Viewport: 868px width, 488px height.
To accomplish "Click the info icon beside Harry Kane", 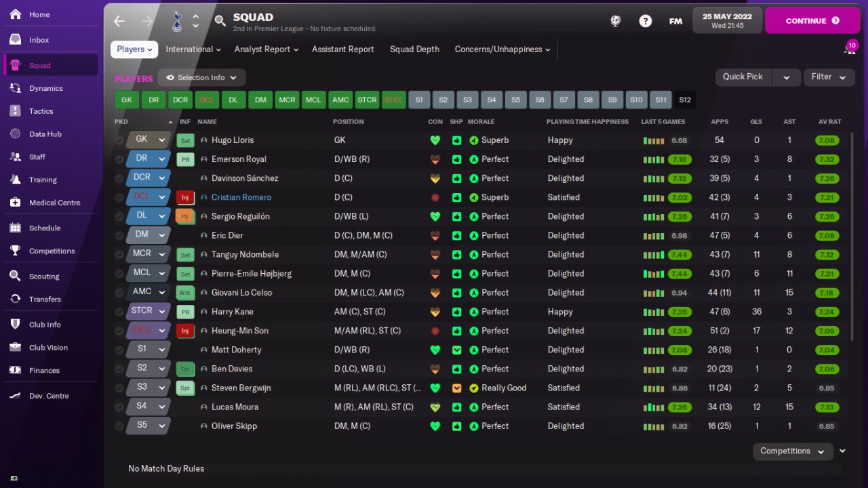I will click(204, 312).
